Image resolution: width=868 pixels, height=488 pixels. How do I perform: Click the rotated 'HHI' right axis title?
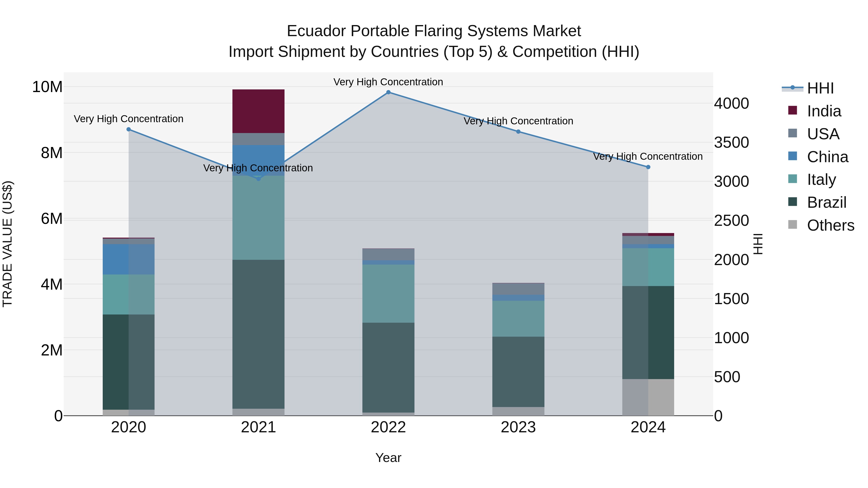(758, 244)
